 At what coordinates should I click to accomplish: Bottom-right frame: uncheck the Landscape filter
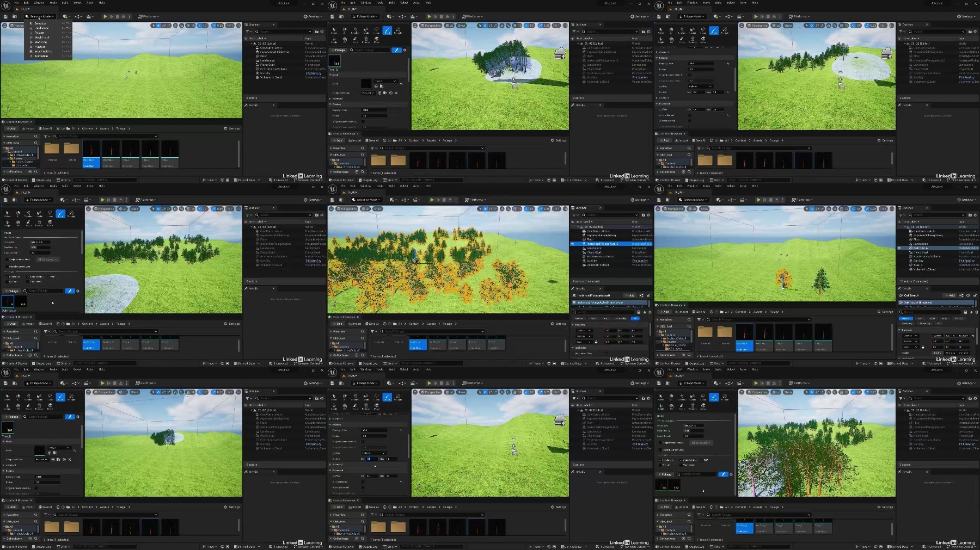pyautogui.click(x=660, y=460)
